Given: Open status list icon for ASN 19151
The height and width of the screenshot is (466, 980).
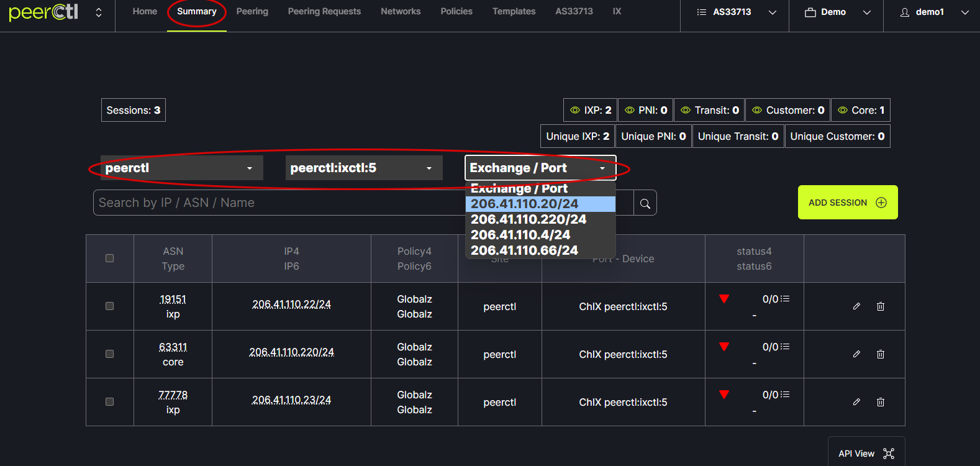Looking at the screenshot, I should click(x=785, y=299).
